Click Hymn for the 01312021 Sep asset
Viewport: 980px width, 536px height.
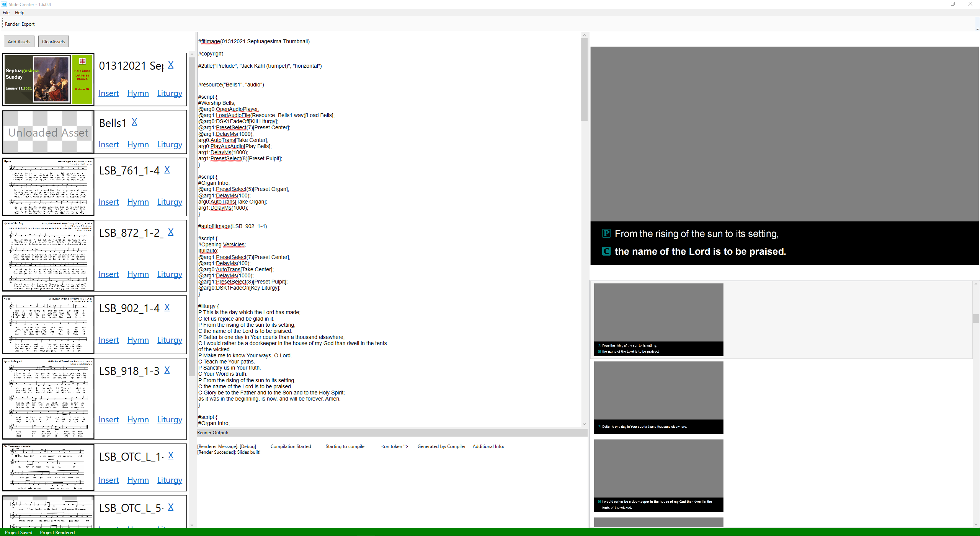[x=138, y=93]
